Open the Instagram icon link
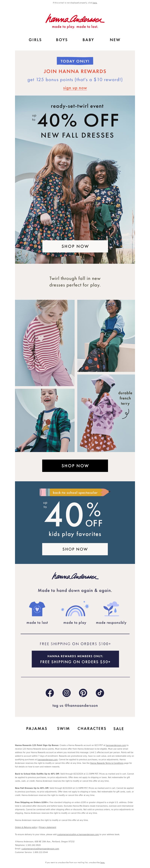 [x=67, y=693]
